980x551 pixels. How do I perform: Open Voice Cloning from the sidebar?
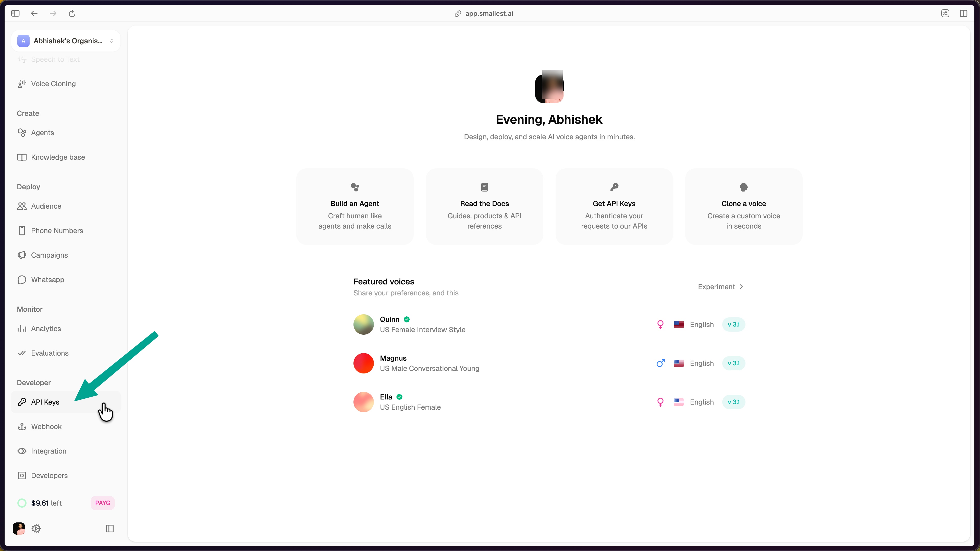tap(53, 84)
